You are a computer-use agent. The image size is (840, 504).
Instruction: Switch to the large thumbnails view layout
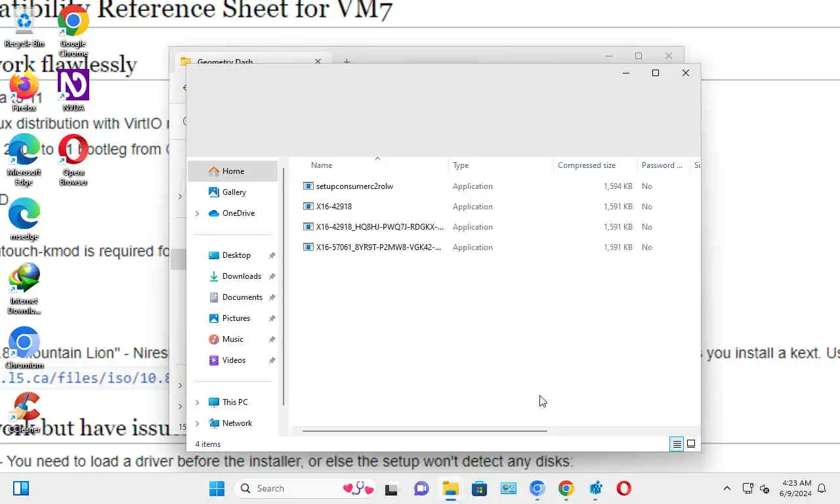[691, 444]
